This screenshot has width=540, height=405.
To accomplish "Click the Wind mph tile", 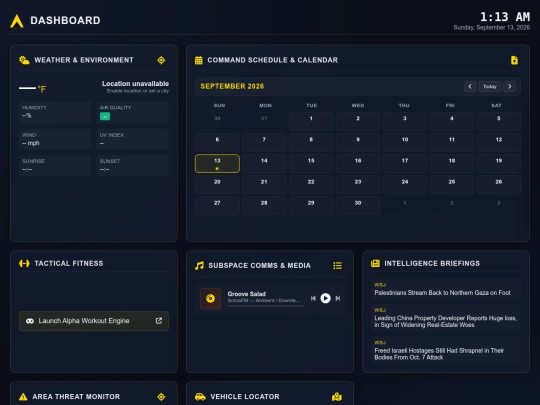I will coord(55,139).
